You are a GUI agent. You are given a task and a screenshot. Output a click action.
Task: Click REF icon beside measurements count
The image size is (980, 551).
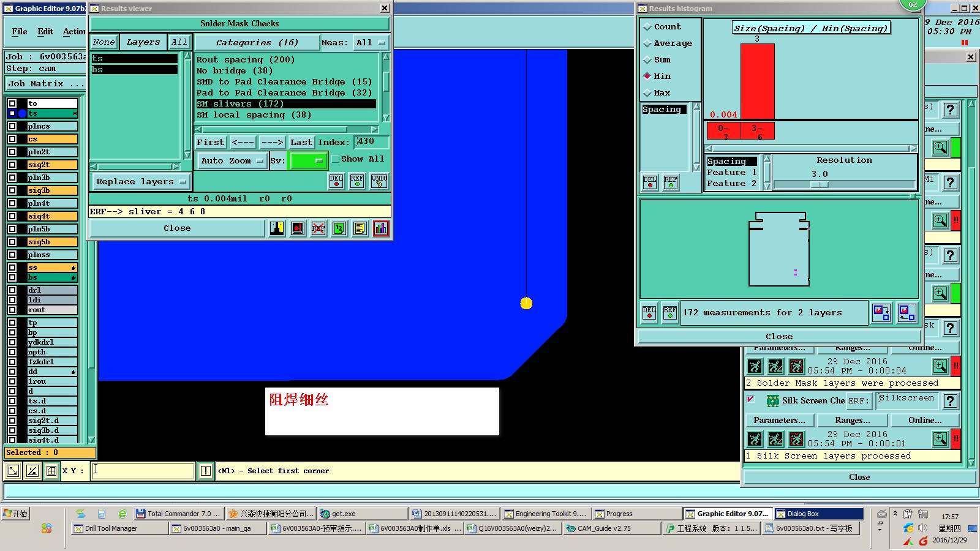tap(670, 313)
